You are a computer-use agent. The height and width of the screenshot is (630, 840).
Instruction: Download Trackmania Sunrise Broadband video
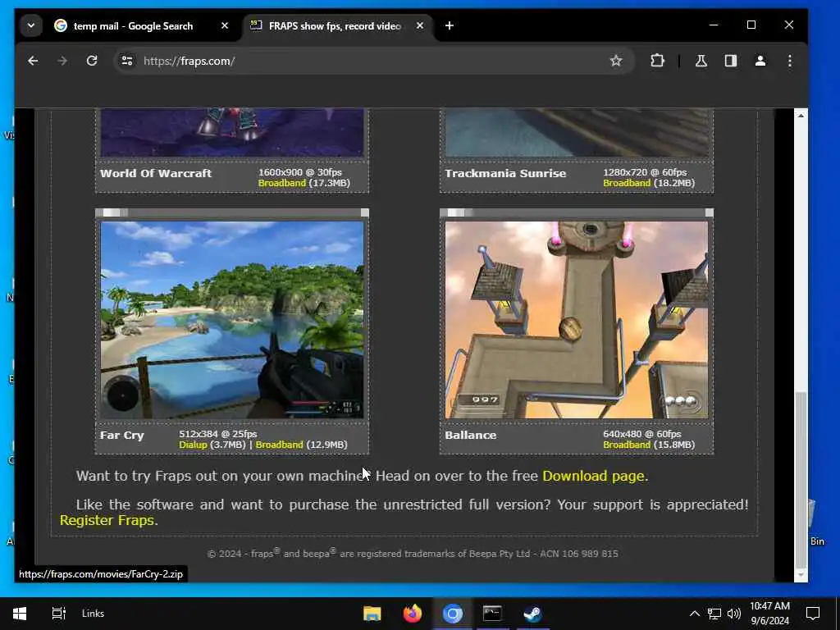point(627,183)
